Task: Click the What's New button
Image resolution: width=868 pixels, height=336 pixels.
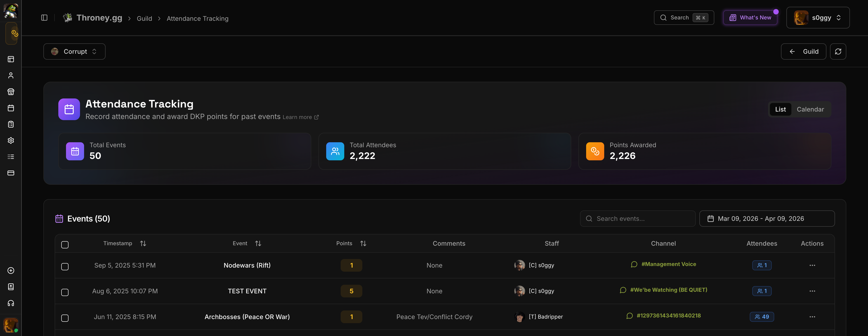Action: coord(750,18)
